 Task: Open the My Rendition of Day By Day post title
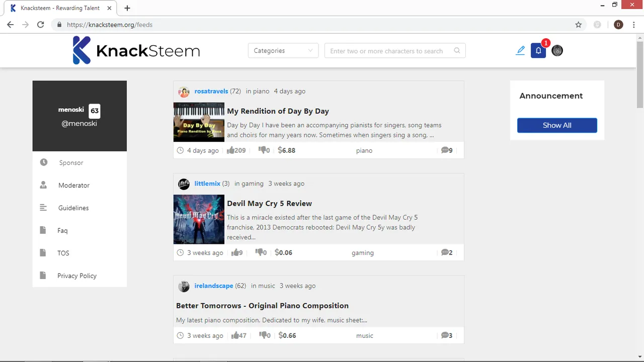[278, 111]
